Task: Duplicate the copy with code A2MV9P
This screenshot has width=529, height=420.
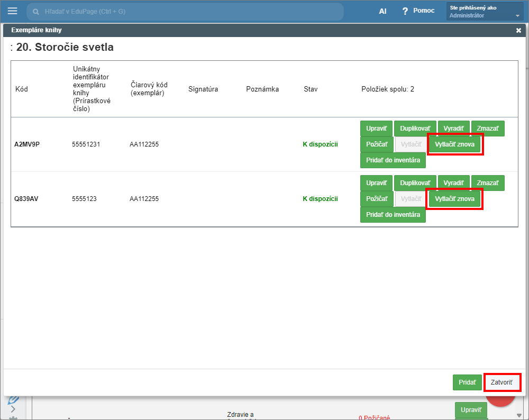Action: tap(415, 129)
